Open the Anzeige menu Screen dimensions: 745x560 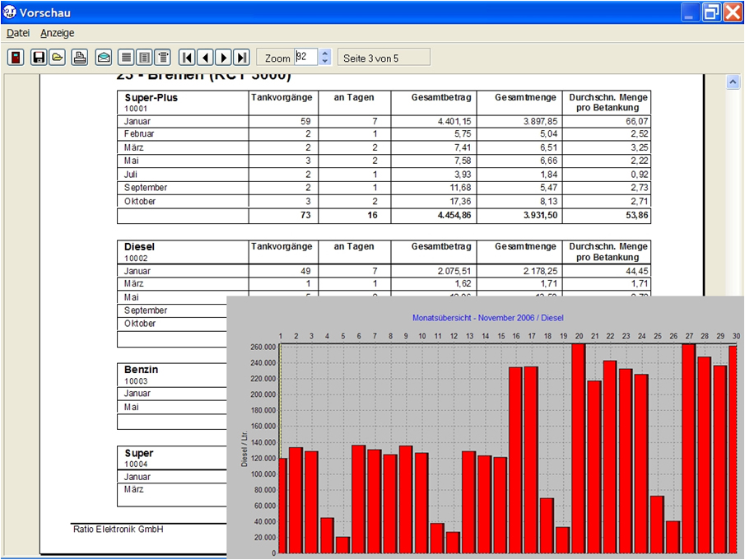[58, 33]
